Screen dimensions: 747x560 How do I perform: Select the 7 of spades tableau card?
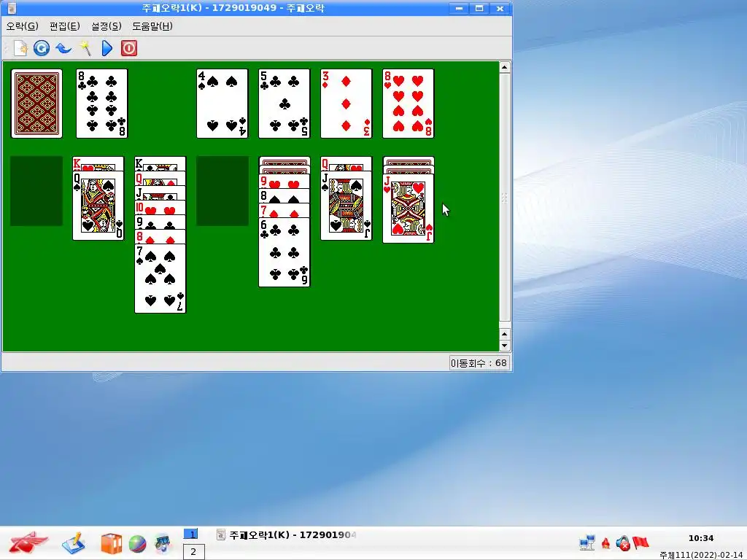[x=160, y=279]
